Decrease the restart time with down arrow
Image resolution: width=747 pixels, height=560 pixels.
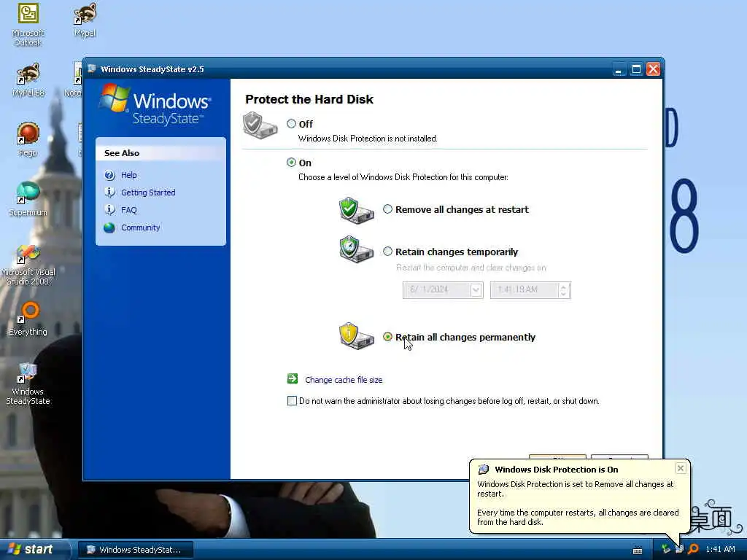[564, 294]
